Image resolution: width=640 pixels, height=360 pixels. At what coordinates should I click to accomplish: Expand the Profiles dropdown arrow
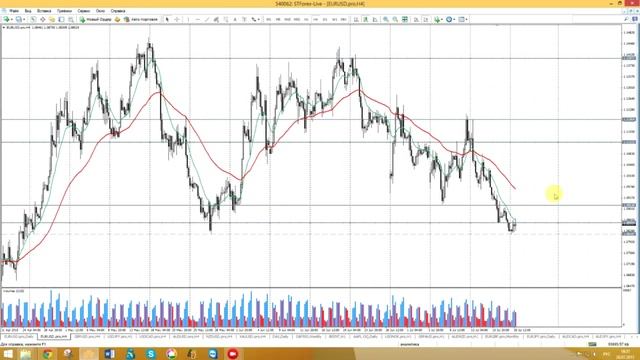(x=24, y=19)
